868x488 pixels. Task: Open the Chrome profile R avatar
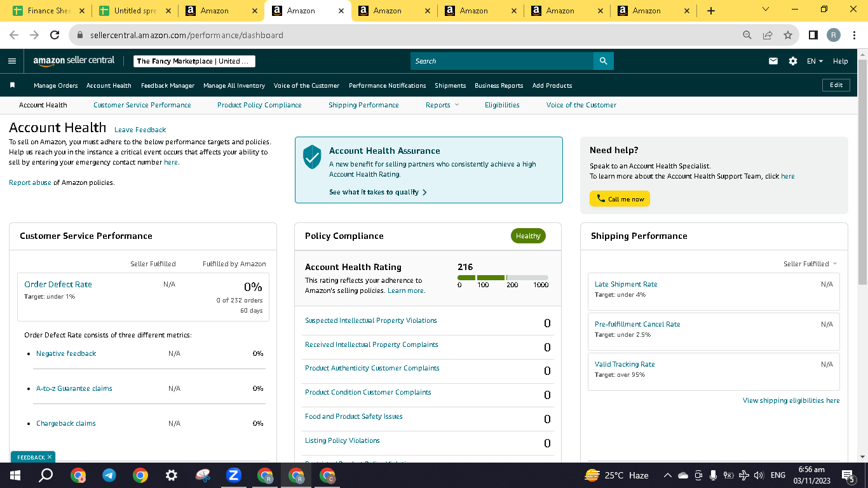pos(834,35)
